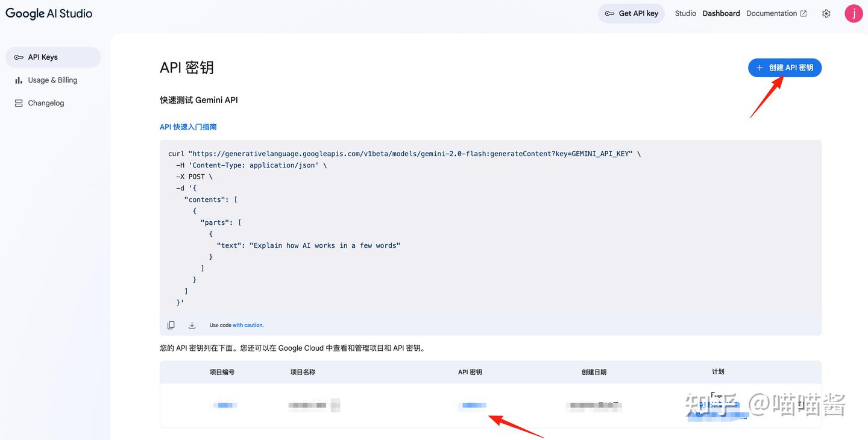Image resolution: width=868 pixels, height=440 pixels.
Task: Click the 创建 API 密钥 button
Action: click(x=785, y=68)
